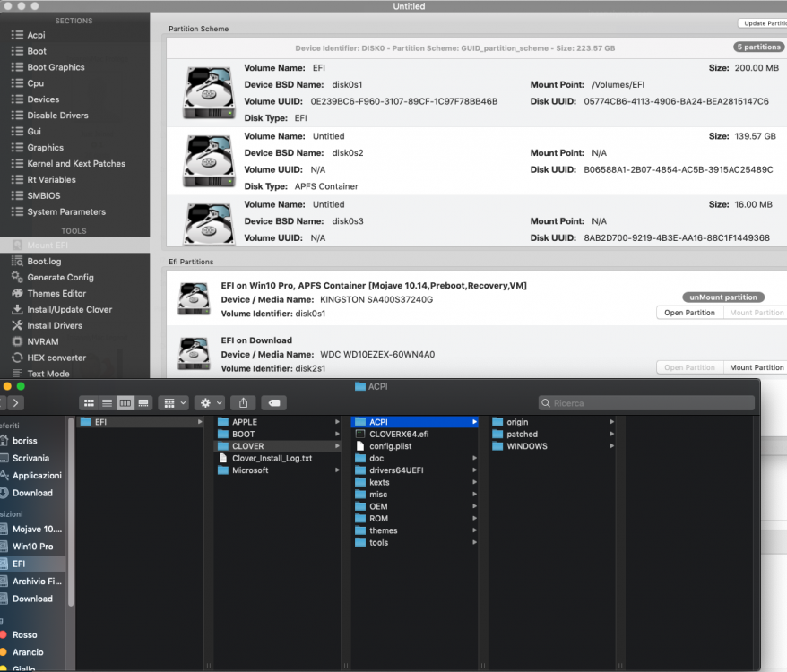
Task: Click the 5 partitions badge
Action: [758, 47]
